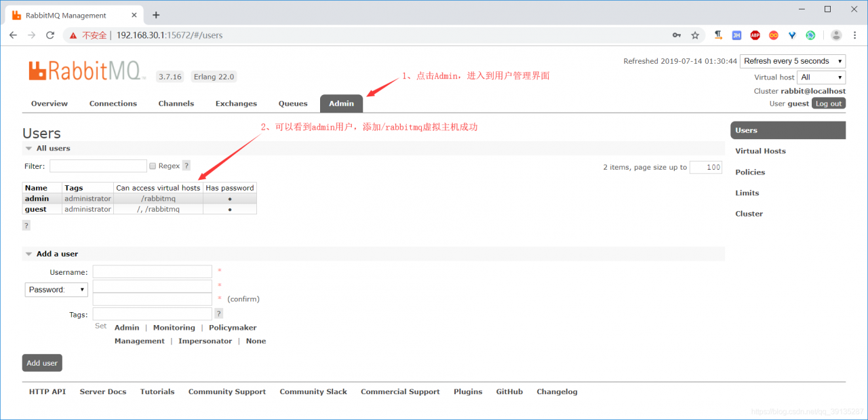Click the orange infinity extension icon

[x=774, y=35]
